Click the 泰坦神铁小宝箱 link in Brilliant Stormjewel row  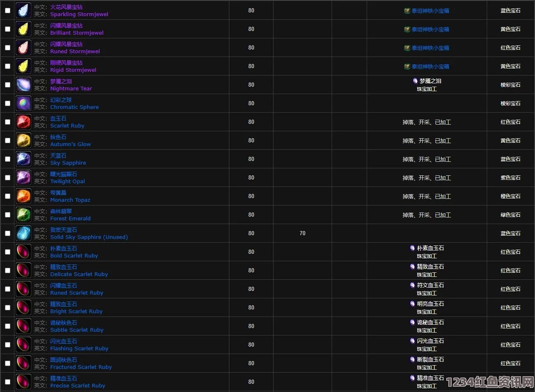pyautogui.click(x=430, y=29)
